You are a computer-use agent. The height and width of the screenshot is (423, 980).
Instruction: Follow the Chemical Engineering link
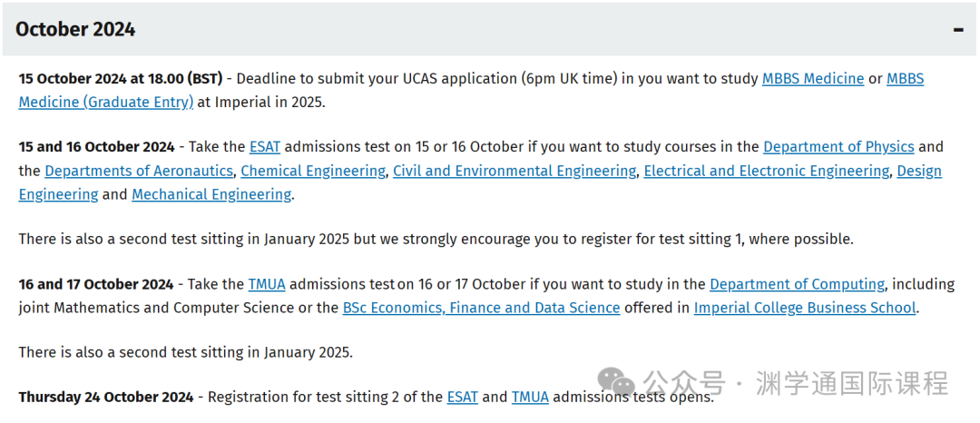313,171
